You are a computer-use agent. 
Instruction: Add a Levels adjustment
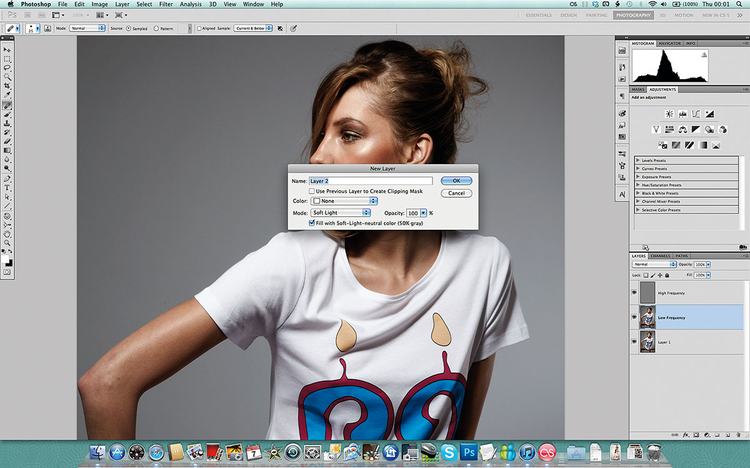point(683,114)
